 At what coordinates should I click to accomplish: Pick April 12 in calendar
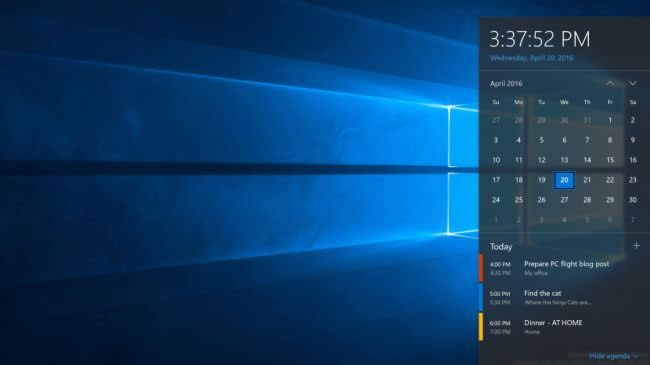point(541,160)
